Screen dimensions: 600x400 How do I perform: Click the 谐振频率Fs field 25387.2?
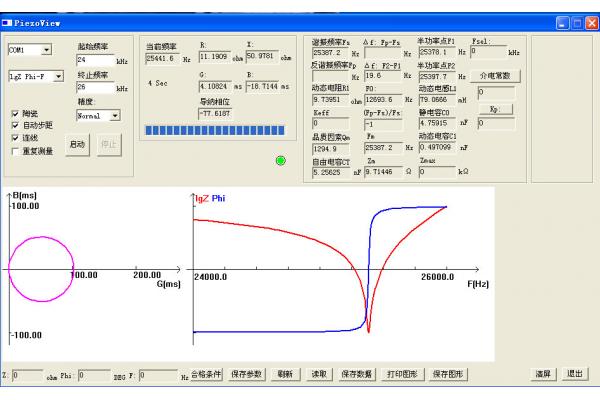coord(330,52)
